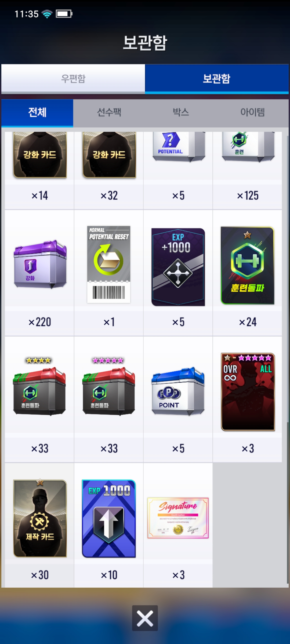
Task: Tap the purple EXP +1000 card
Action: [178, 267]
